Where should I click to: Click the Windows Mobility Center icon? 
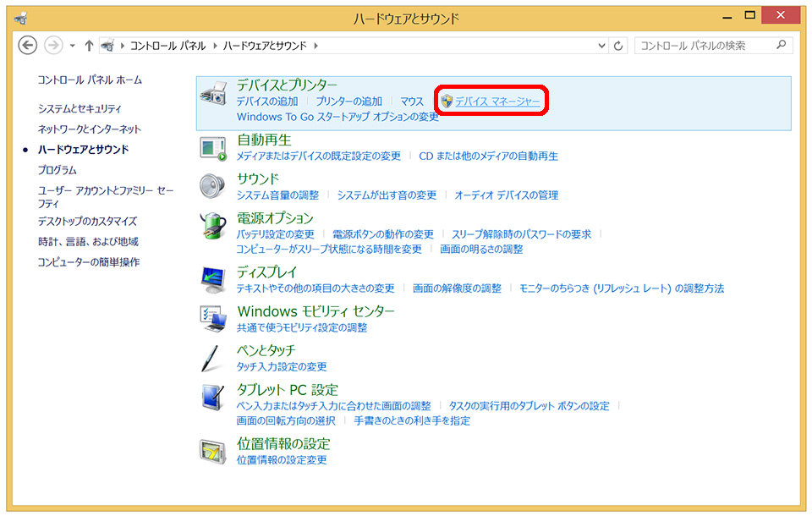click(213, 319)
